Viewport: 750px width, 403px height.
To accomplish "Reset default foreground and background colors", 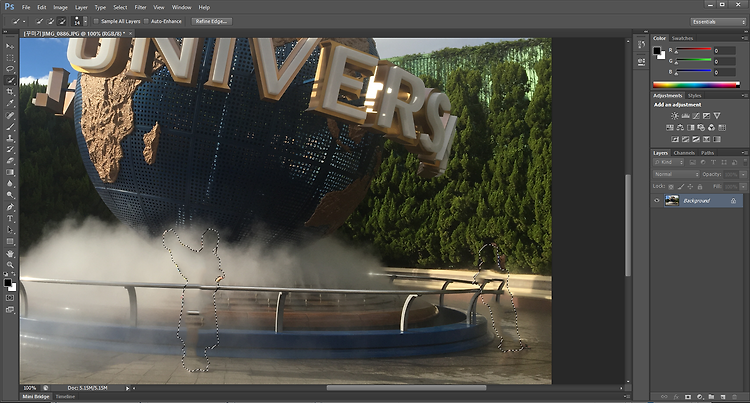I will coord(6,274).
